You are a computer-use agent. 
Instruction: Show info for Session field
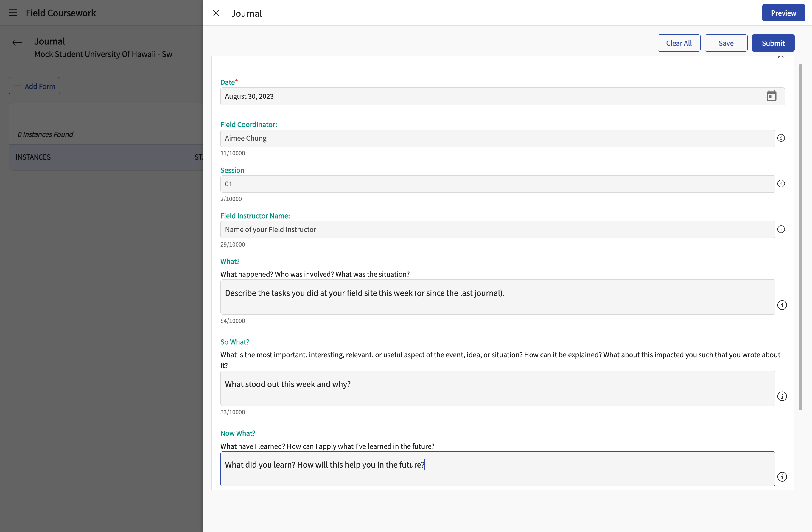[781, 184]
